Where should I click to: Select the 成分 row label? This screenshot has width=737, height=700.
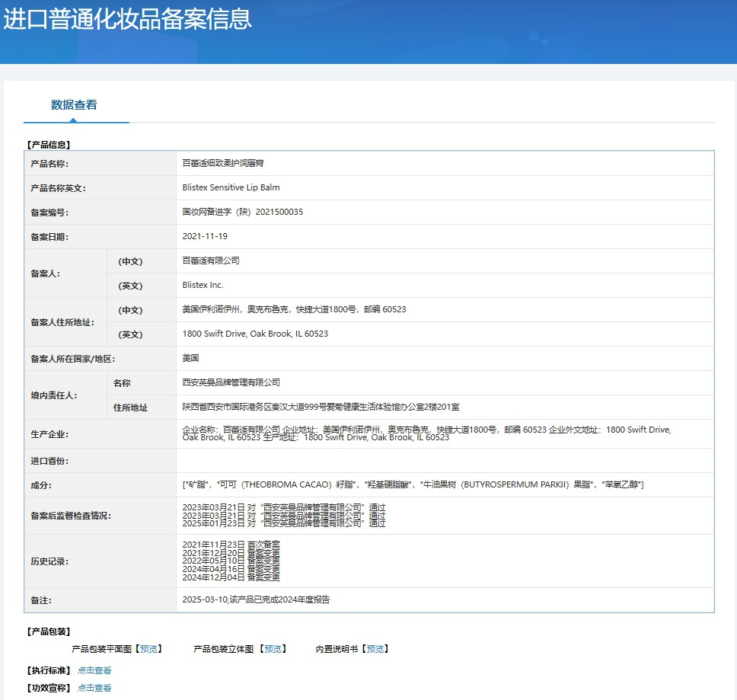pyautogui.click(x=41, y=485)
